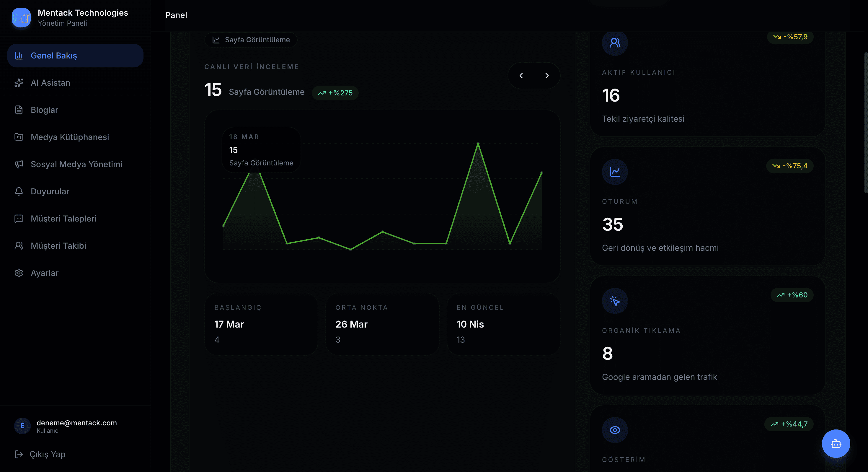
Task: Click the Mentack Technologies logo icon
Action: tap(21, 17)
